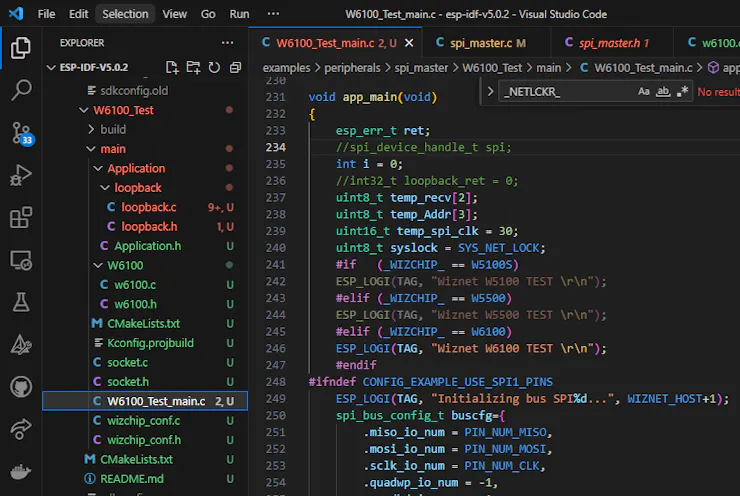Open the View menu

[x=175, y=14]
